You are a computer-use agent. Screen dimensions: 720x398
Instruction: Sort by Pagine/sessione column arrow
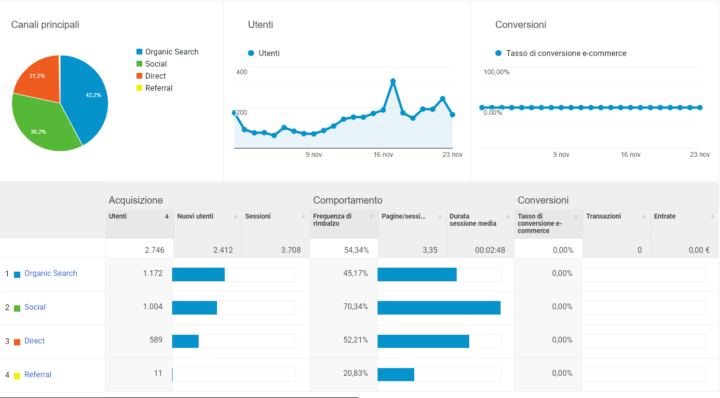tap(439, 217)
